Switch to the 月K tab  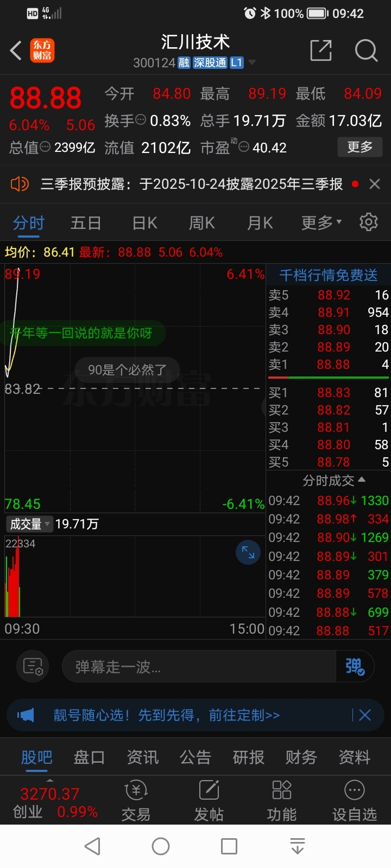260,223
